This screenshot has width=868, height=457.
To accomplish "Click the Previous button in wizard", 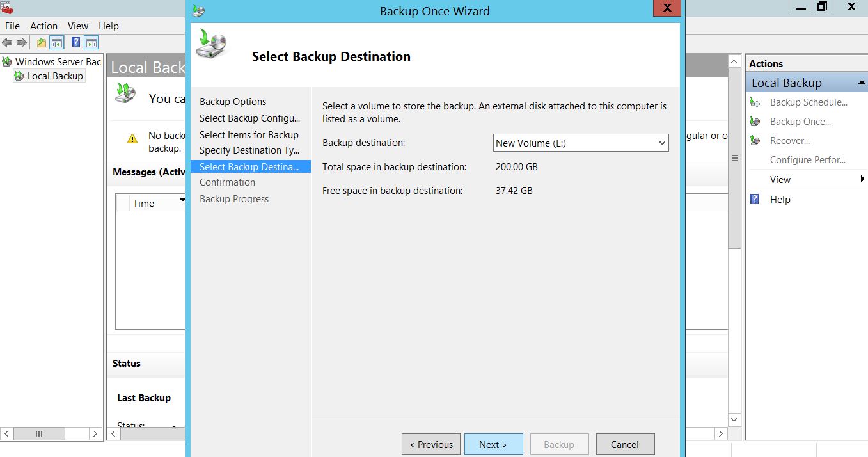I will coord(431,444).
